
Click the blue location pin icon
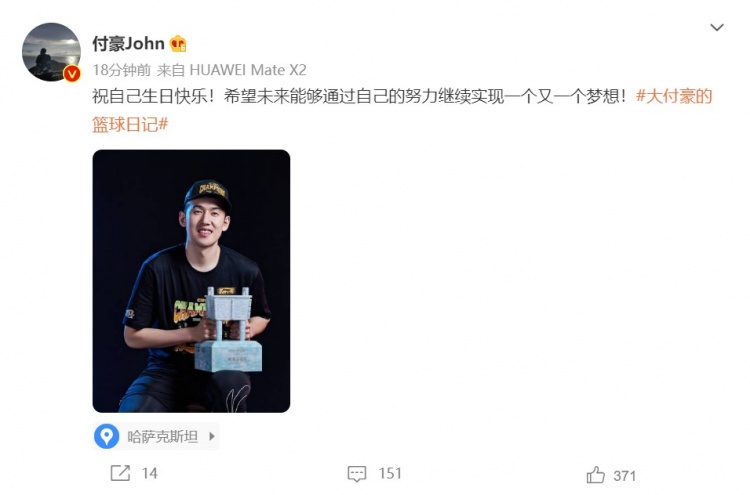pos(106,436)
